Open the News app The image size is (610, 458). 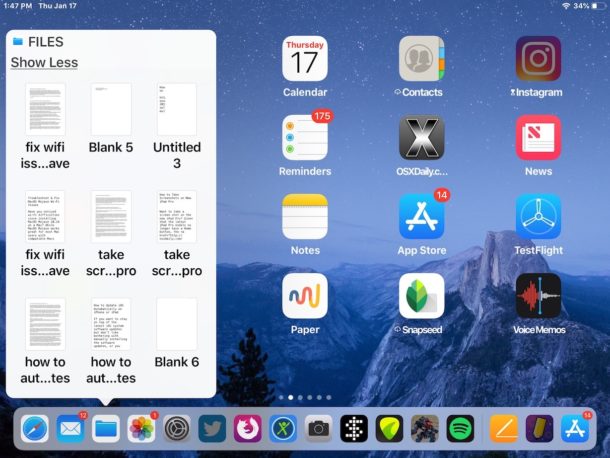click(x=538, y=138)
